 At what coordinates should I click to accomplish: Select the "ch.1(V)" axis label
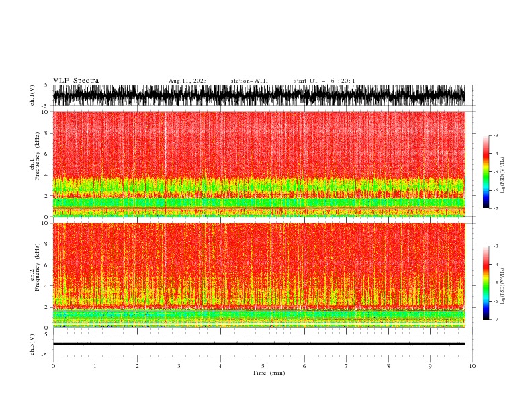click(32, 95)
